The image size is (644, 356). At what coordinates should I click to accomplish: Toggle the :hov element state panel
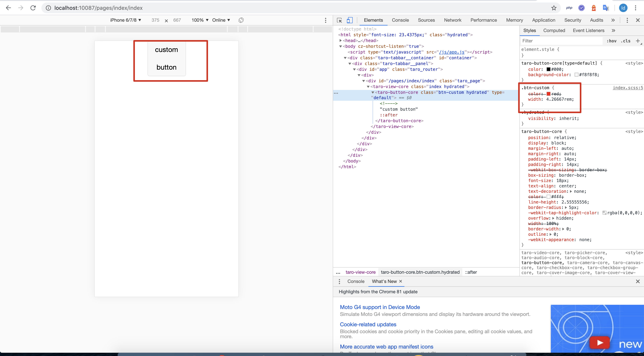(x=611, y=41)
